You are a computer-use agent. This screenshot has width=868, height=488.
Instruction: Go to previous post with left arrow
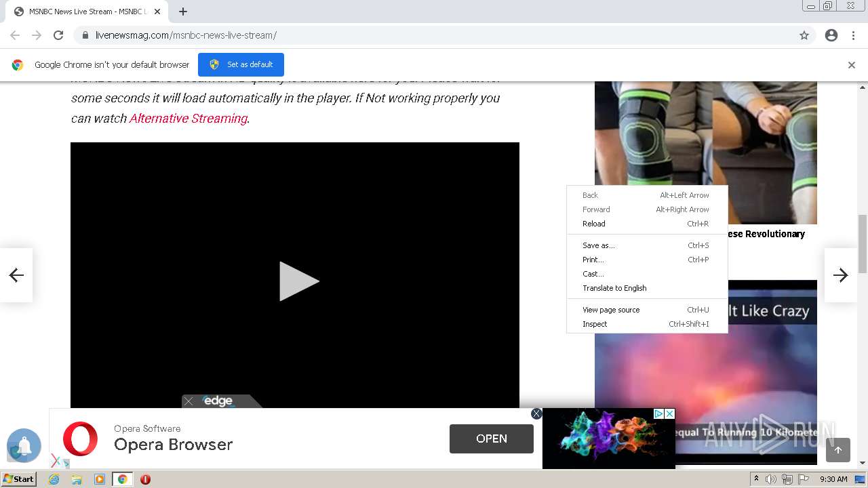(16, 274)
